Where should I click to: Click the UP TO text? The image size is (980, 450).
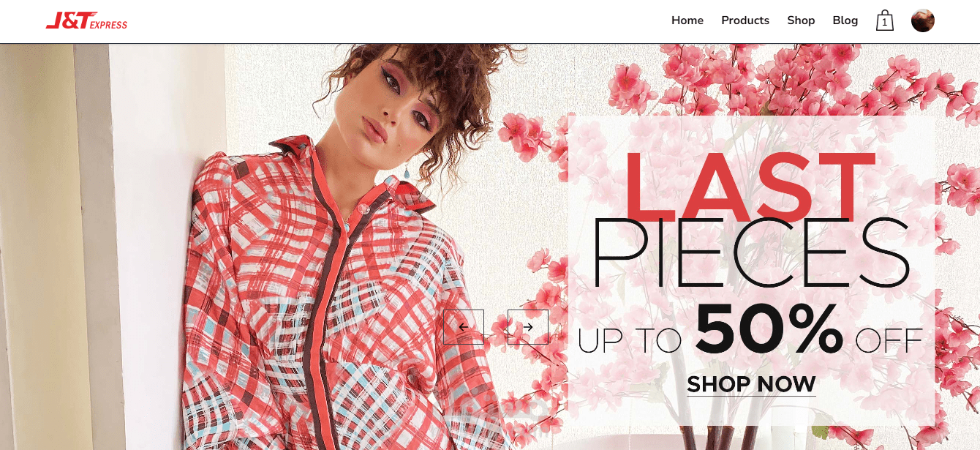point(630,341)
